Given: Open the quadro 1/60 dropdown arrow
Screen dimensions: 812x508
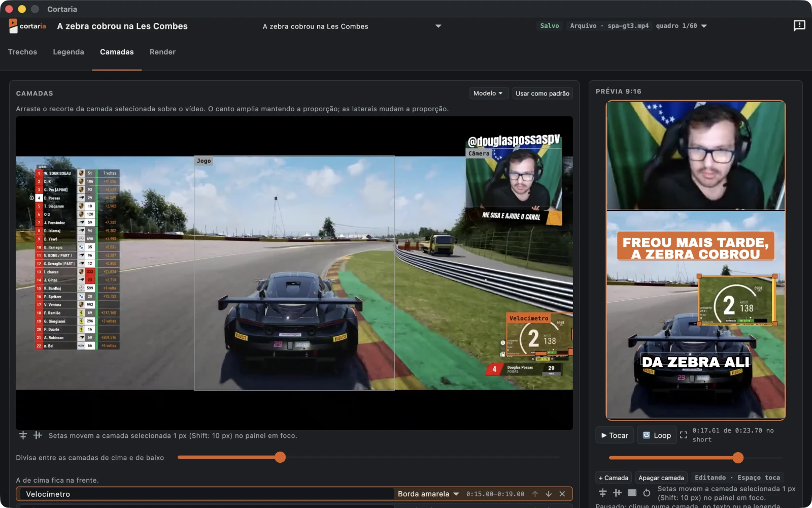Looking at the screenshot, I should [x=704, y=26].
